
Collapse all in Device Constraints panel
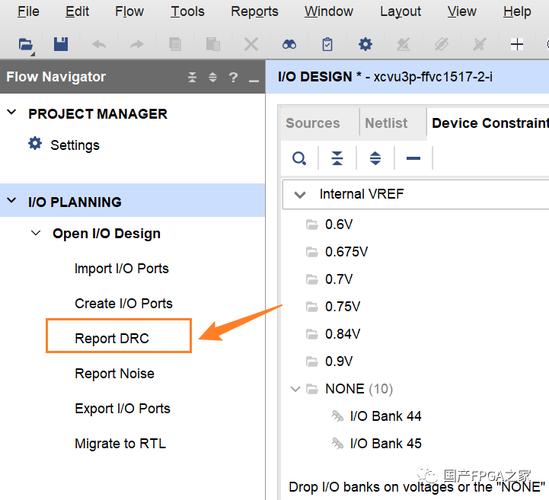point(337,158)
